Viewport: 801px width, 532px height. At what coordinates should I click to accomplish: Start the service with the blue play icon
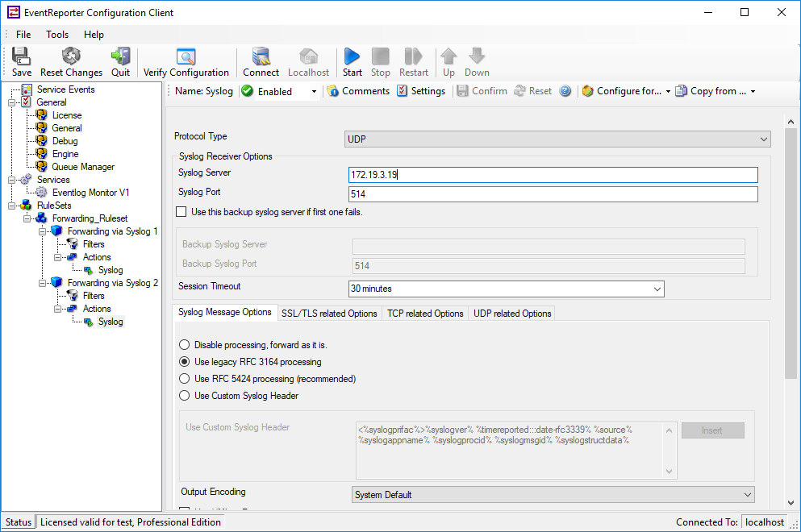click(x=352, y=56)
